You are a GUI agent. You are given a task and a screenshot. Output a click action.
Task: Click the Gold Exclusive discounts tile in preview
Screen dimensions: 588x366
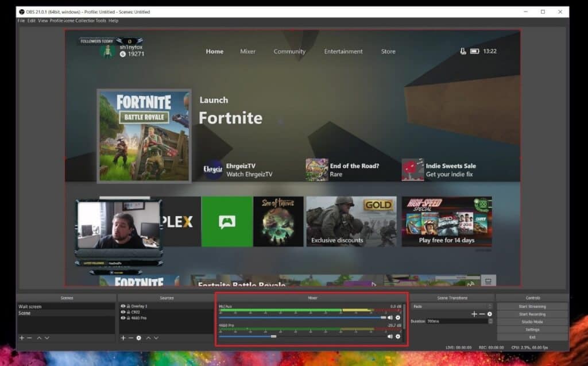tap(351, 221)
